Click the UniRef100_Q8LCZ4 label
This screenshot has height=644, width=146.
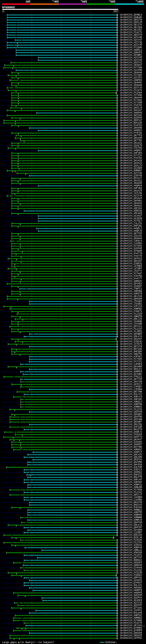pyautogui.click(x=131, y=319)
